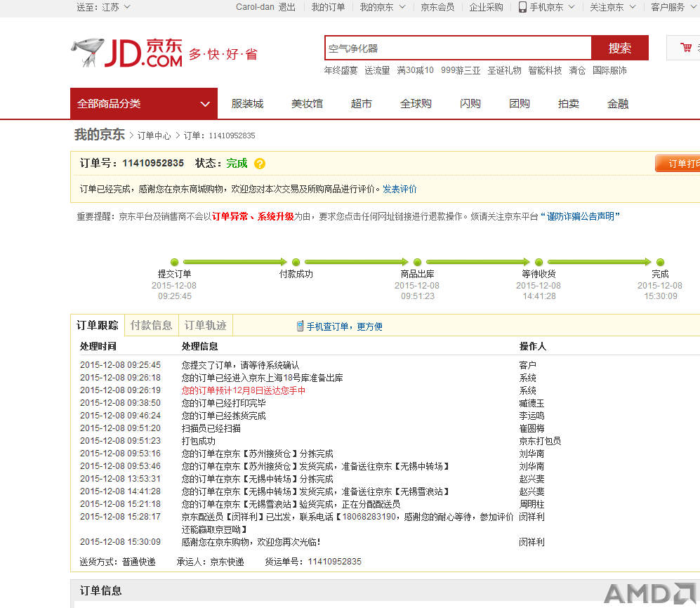Open 我的订单 in the top bar
Viewport: 700px width, 608px height.
(x=328, y=7)
